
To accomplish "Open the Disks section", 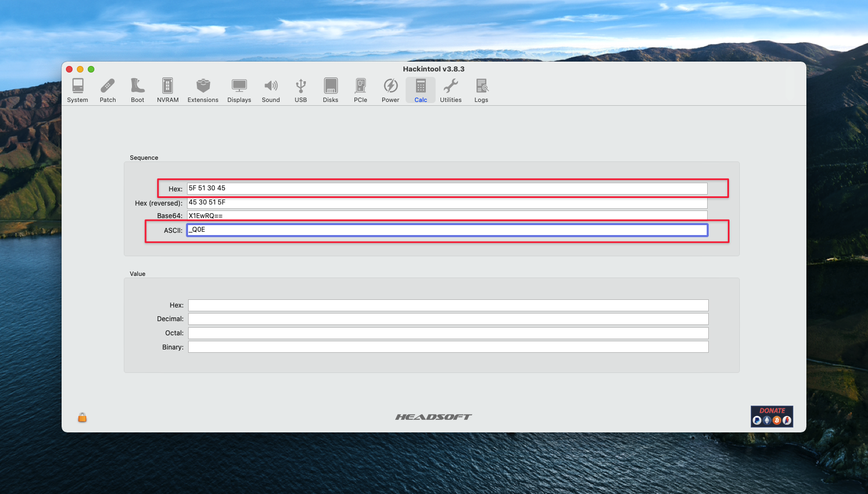I will [330, 90].
